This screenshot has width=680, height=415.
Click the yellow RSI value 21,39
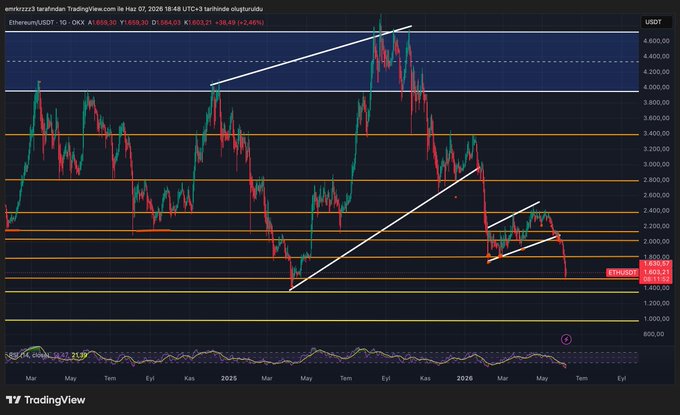79,355
